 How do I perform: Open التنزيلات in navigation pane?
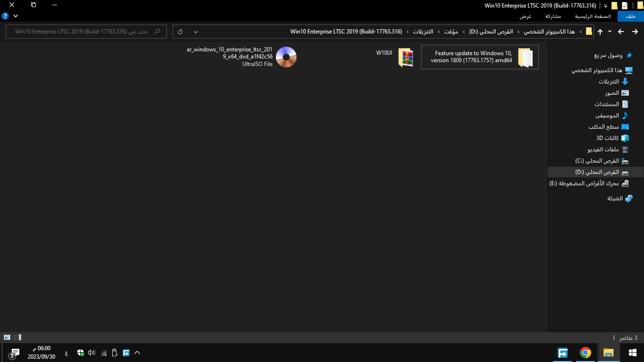614,82
